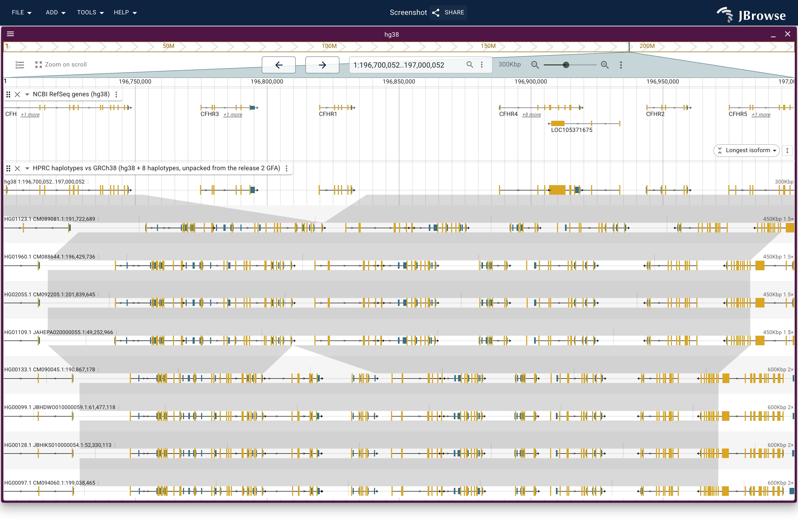The image size is (798, 532).
Task: Open menu for HG01123.1 row
Action: point(99,219)
